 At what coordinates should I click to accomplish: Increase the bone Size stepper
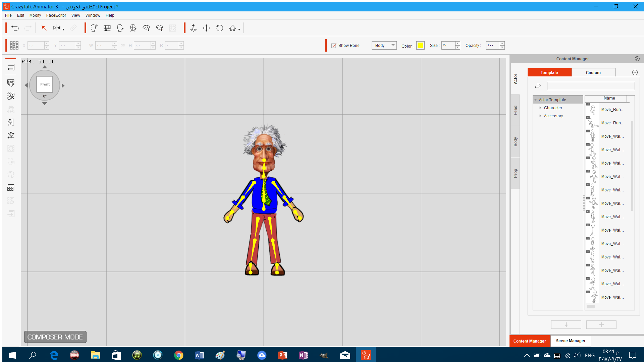point(458,44)
